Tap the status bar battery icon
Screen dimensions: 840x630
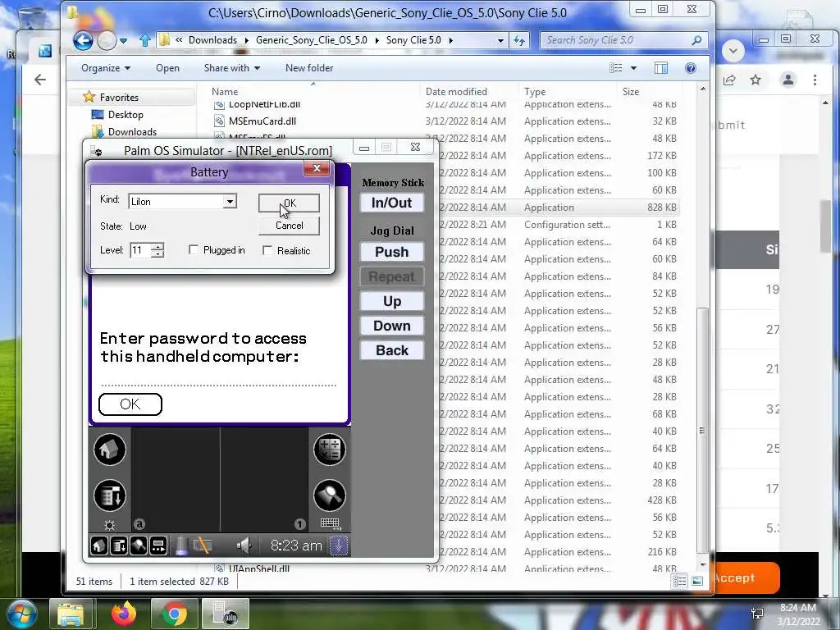181,546
